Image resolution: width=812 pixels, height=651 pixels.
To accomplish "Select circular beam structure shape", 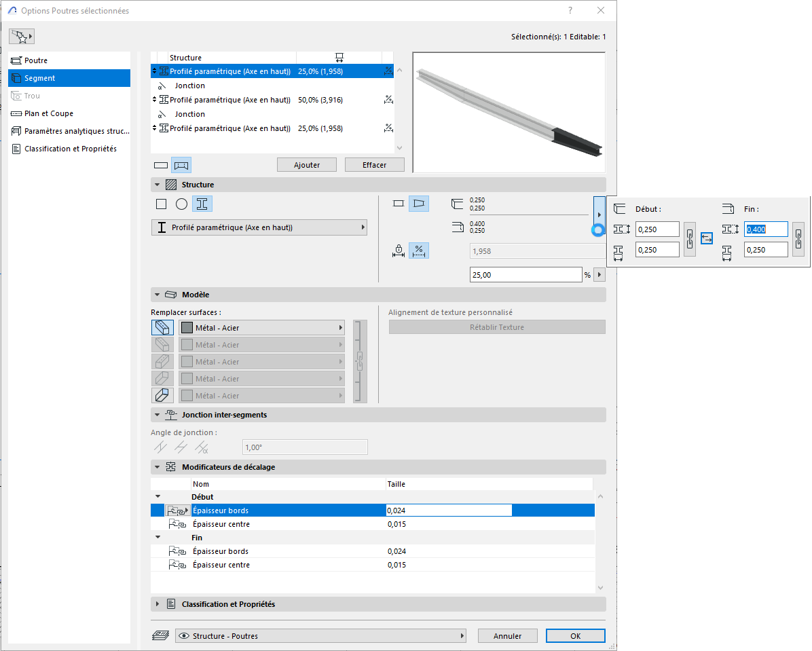I will click(x=181, y=204).
